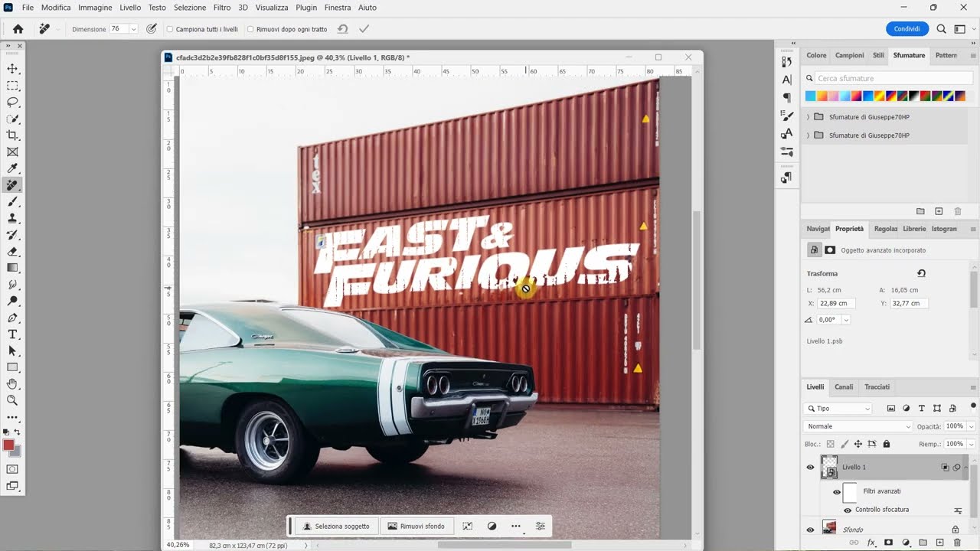The image size is (980, 551).
Task: Open the search magnifier at top right
Action: click(942, 29)
